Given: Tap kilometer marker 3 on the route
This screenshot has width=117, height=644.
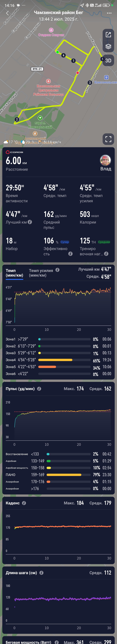Looking at the screenshot, I should (x=90, y=82).
